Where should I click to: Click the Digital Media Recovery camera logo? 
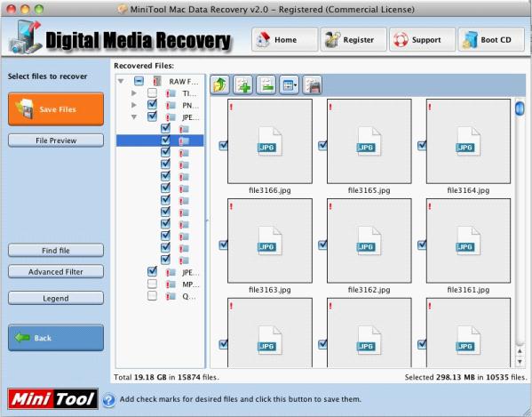coord(25,37)
